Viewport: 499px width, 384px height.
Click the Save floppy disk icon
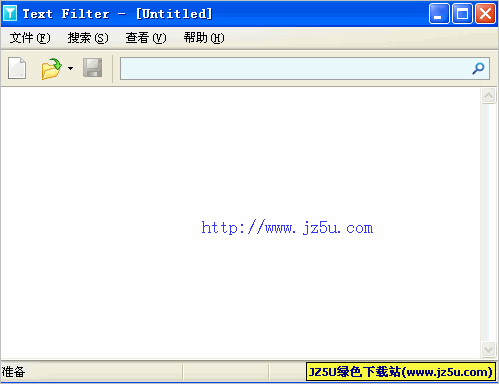[x=92, y=68]
